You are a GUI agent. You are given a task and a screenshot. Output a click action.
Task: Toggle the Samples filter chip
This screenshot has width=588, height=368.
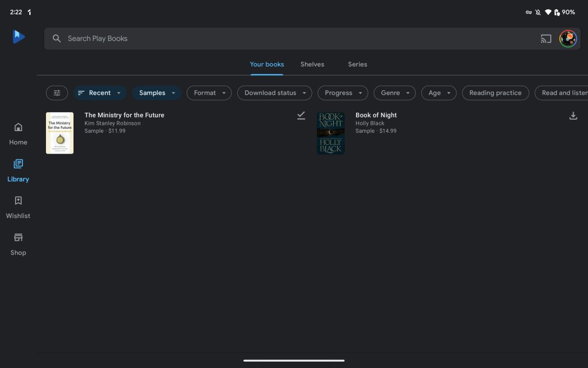tap(156, 93)
